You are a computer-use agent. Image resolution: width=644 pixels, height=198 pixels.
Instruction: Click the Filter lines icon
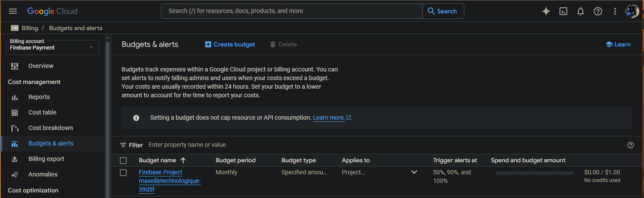coord(123,145)
